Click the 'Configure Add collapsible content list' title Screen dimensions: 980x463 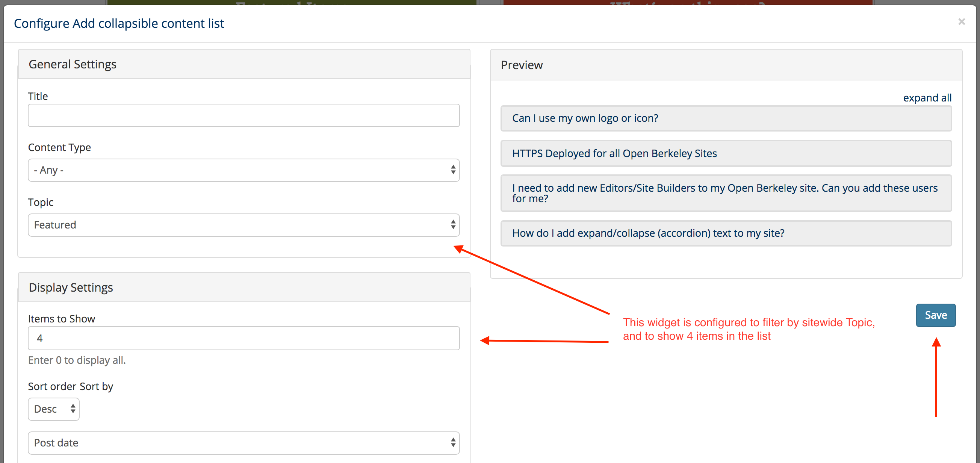[119, 23]
